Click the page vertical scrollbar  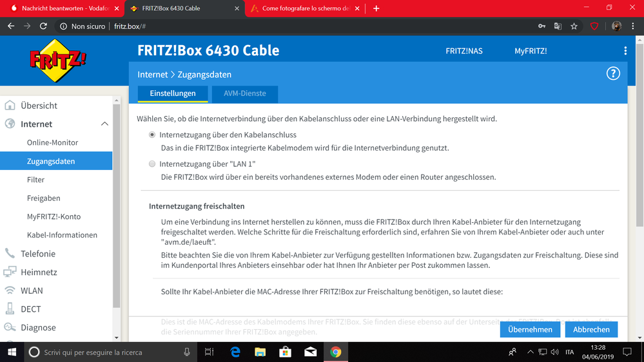click(x=639, y=135)
